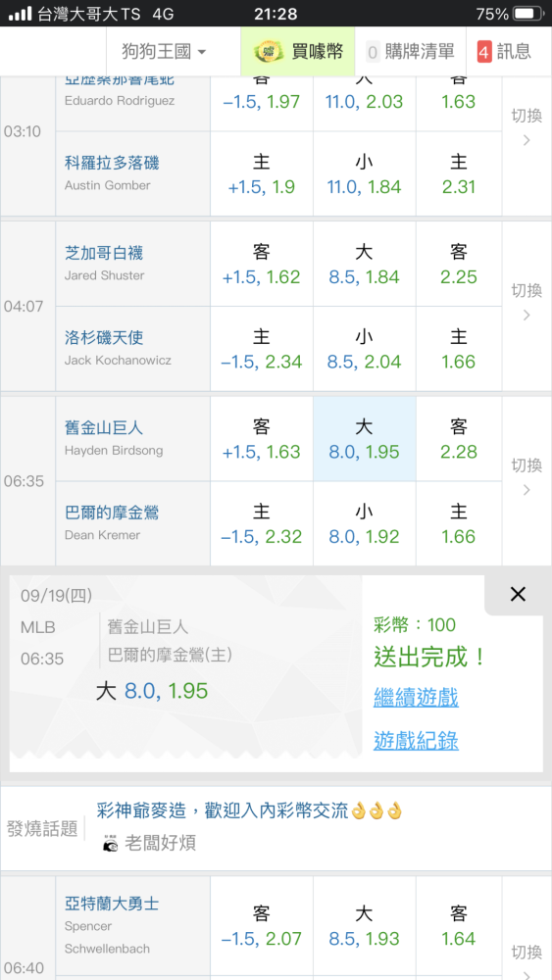Screen dimensions: 552x980
Task: Open the 購牌清單 tab
Action: (410, 51)
